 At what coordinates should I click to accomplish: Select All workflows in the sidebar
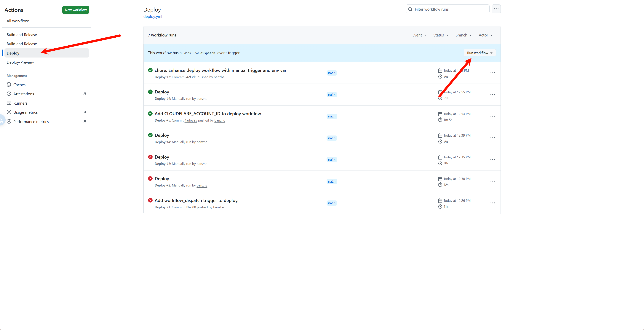[x=18, y=21]
